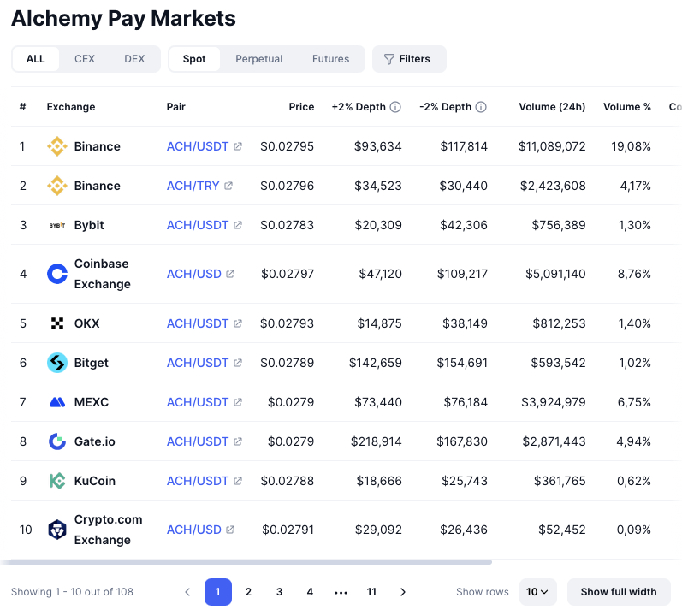Open Binance ACH/USDT pair link
The image size is (682, 616).
(x=198, y=146)
